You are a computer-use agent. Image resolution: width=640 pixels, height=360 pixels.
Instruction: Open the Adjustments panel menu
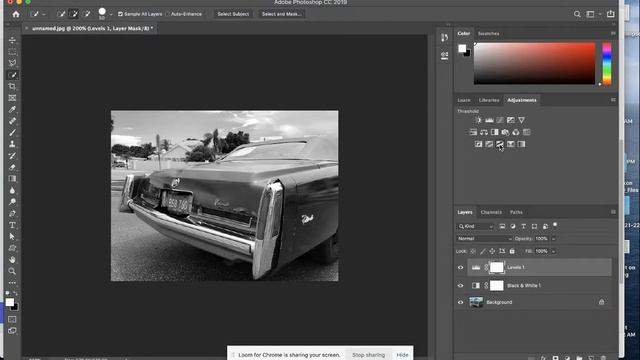point(613,100)
